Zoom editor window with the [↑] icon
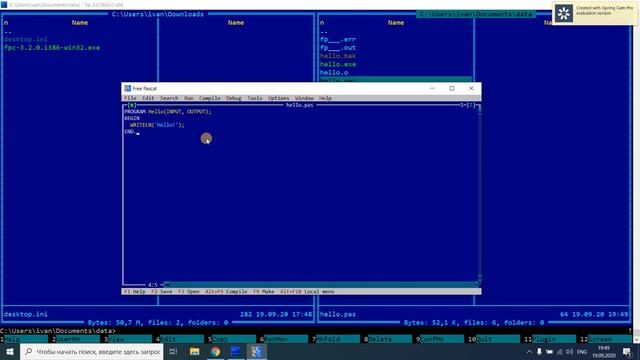Screen dimensions: 640x360 tap(471, 105)
